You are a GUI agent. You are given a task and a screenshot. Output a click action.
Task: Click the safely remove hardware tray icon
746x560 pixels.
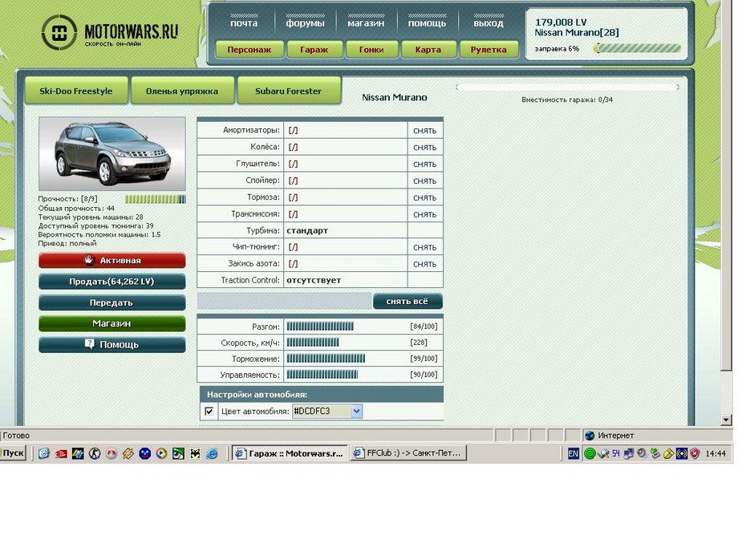pyautogui.click(x=655, y=453)
